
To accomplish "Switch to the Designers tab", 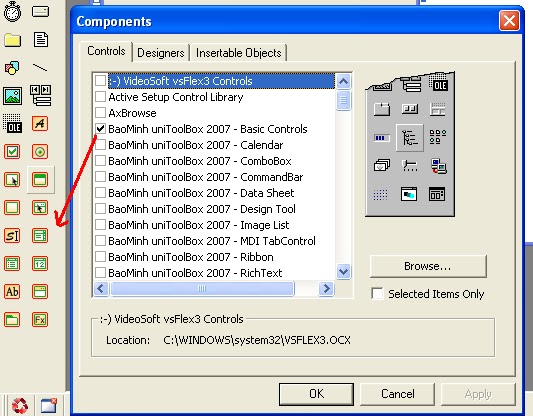I will click(161, 53).
